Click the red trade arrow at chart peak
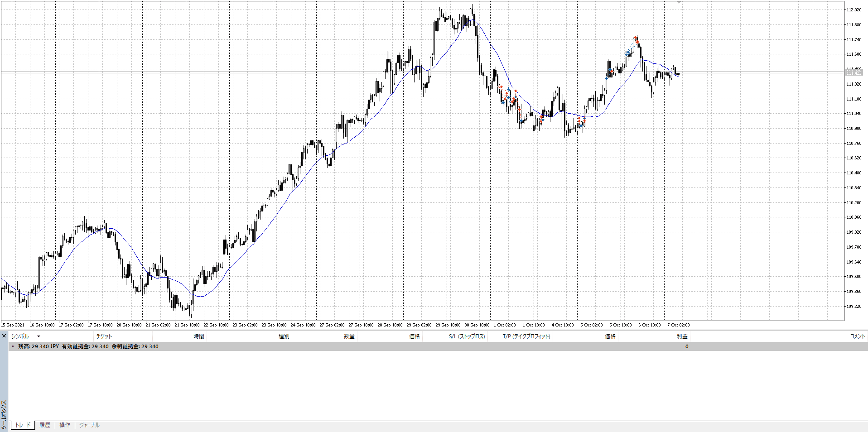The height and width of the screenshot is (432, 868). (635, 38)
